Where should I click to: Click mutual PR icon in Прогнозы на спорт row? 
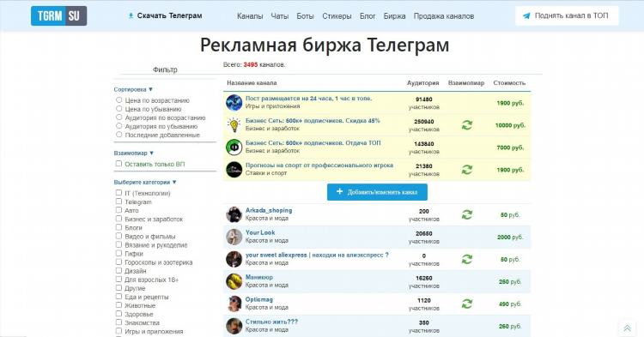[466, 169]
